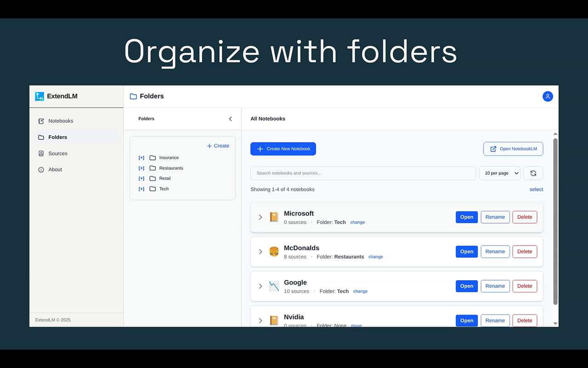This screenshot has width=588, height=368.
Task: Click the ExtendLM logo
Action: pos(39,96)
